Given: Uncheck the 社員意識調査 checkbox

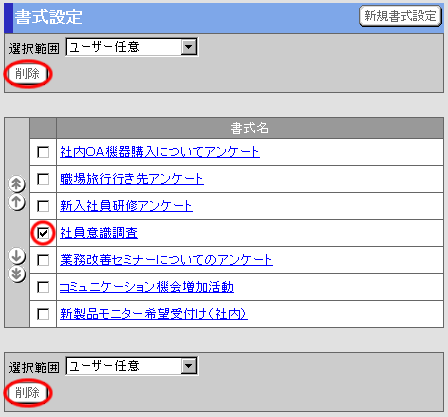Looking at the screenshot, I should click(43, 233).
